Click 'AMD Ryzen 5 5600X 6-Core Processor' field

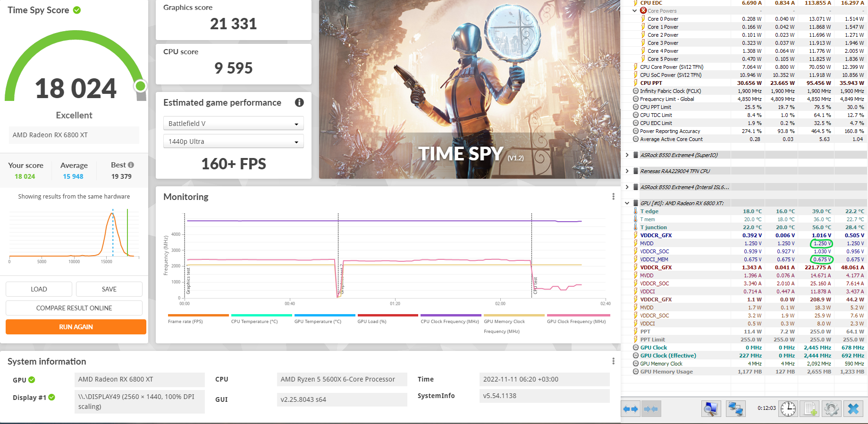click(x=342, y=379)
